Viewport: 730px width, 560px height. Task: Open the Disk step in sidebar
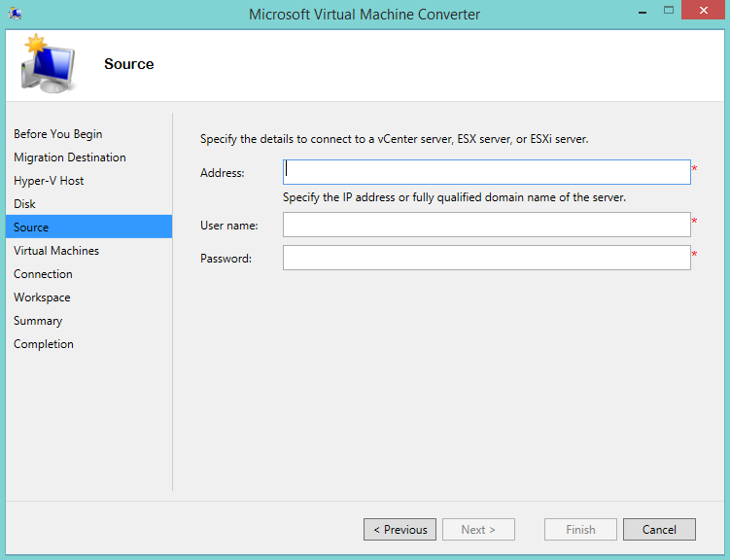pos(24,204)
